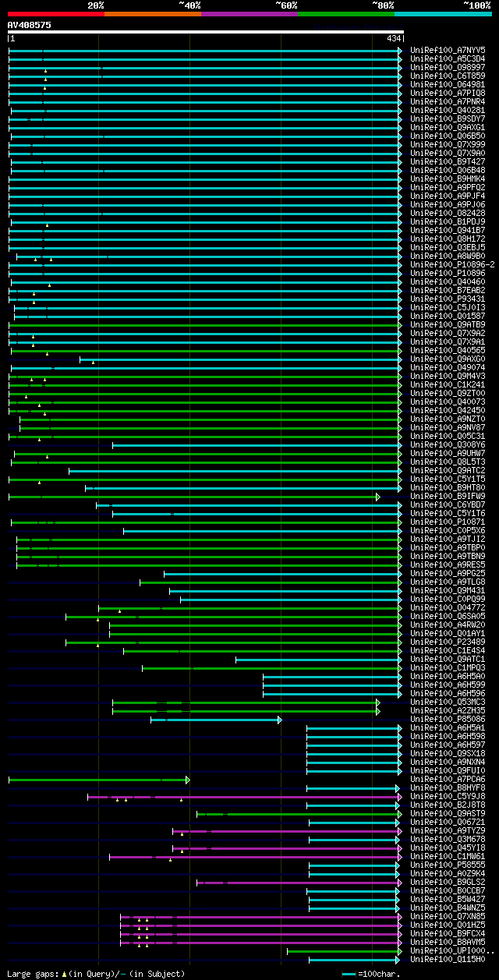
Task: Select the AV408575 query title
Action: tap(30, 25)
